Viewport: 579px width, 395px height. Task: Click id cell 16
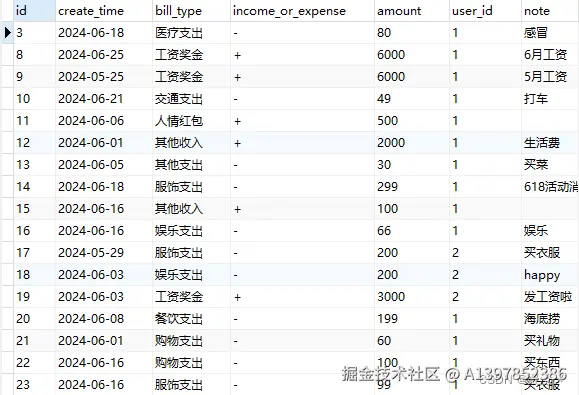pos(34,230)
